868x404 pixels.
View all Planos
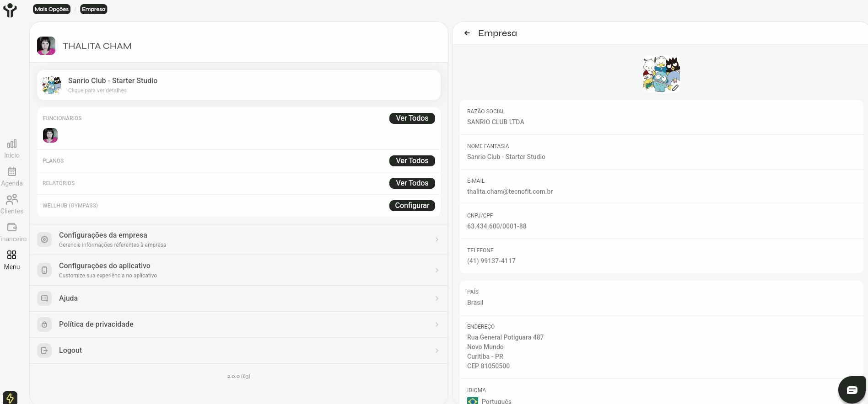pyautogui.click(x=412, y=161)
